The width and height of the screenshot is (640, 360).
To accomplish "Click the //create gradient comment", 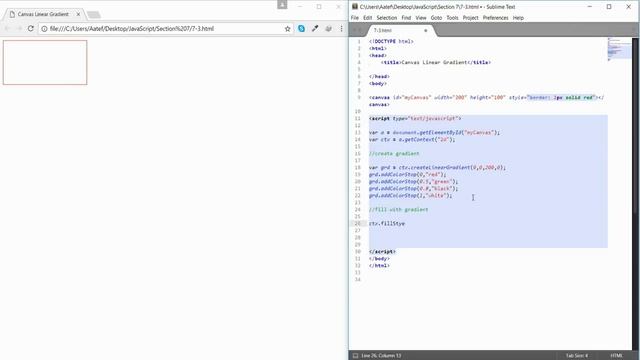I will click(x=394, y=154).
